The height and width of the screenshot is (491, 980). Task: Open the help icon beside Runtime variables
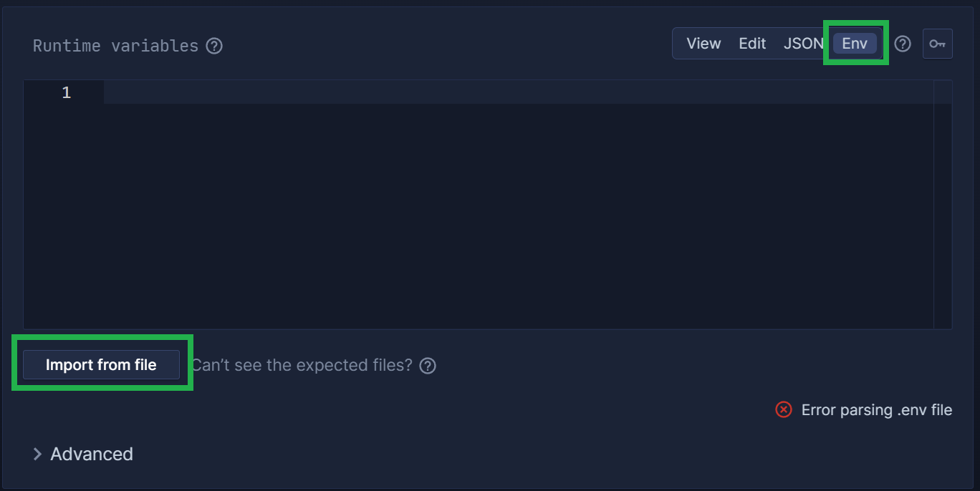click(x=214, y=46)
